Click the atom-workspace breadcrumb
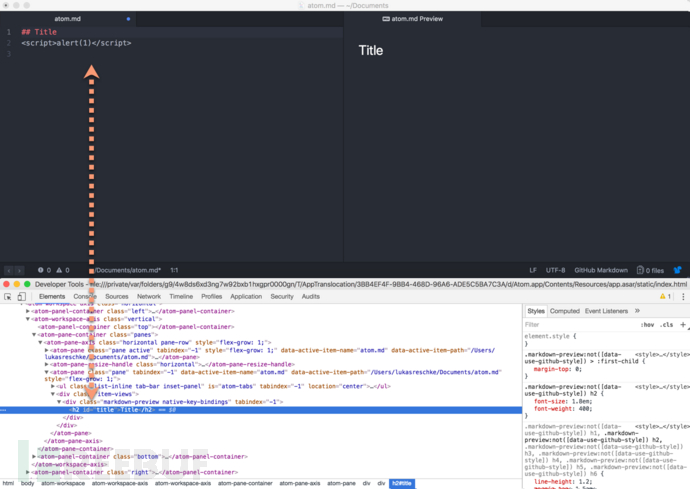 [x=63, y=483]
